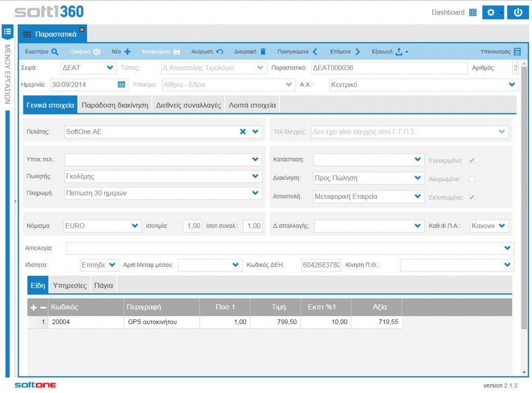Switch to Παράδοση διακίνηση tab
This screenshot has width=532, height=393.
(115, 105)
